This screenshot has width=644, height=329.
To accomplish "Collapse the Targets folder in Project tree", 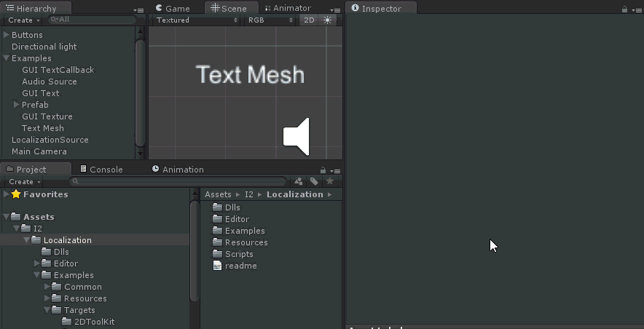I will click(47, 310).
